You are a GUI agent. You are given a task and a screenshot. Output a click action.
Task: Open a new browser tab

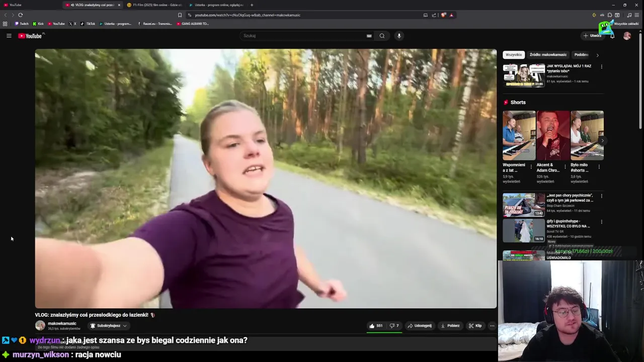point(252,5)
